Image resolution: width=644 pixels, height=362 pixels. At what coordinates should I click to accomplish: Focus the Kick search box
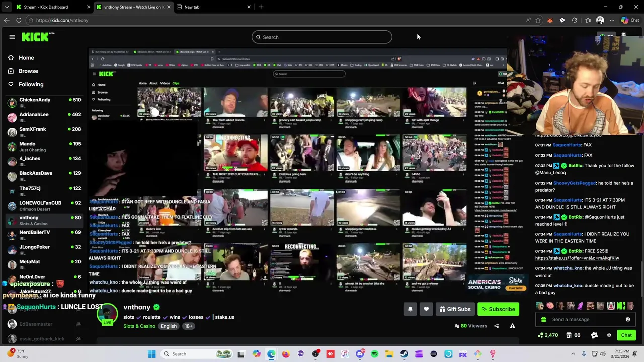(322, 37)
